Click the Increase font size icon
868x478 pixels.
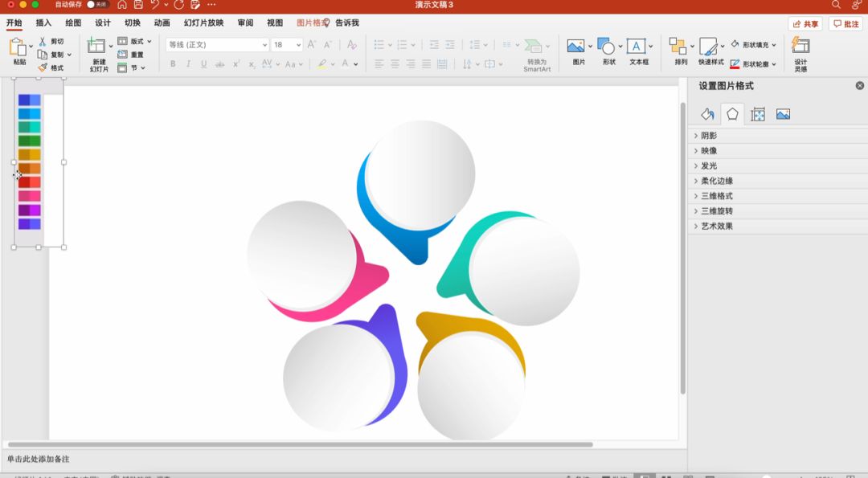click(312, 44)
